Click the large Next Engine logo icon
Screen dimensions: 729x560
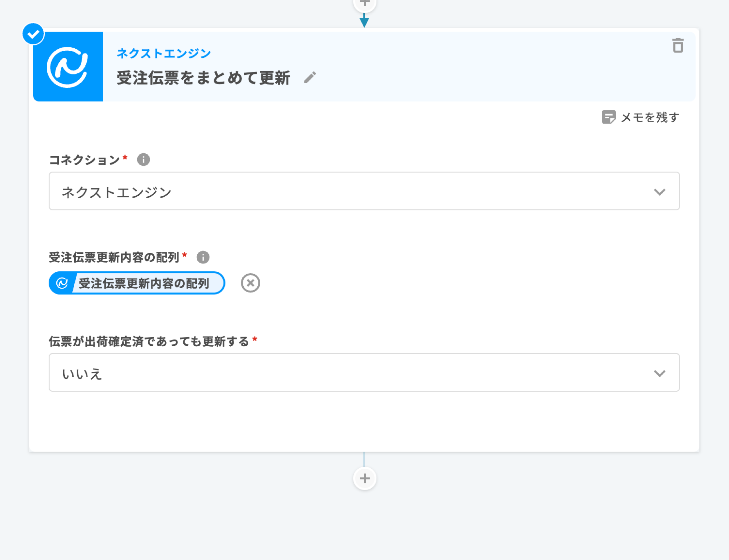click(x=68, y=67)
